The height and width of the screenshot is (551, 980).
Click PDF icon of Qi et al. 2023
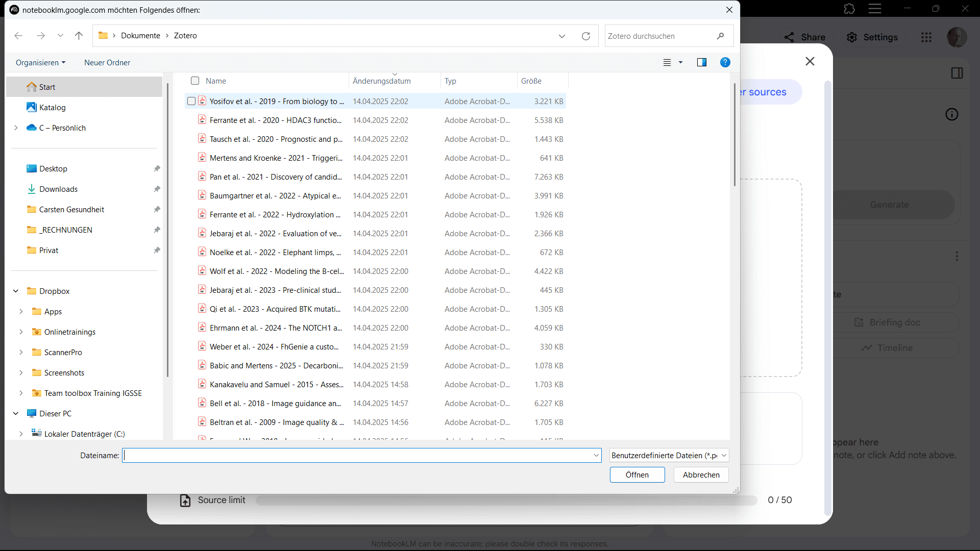tap(202, 309)
